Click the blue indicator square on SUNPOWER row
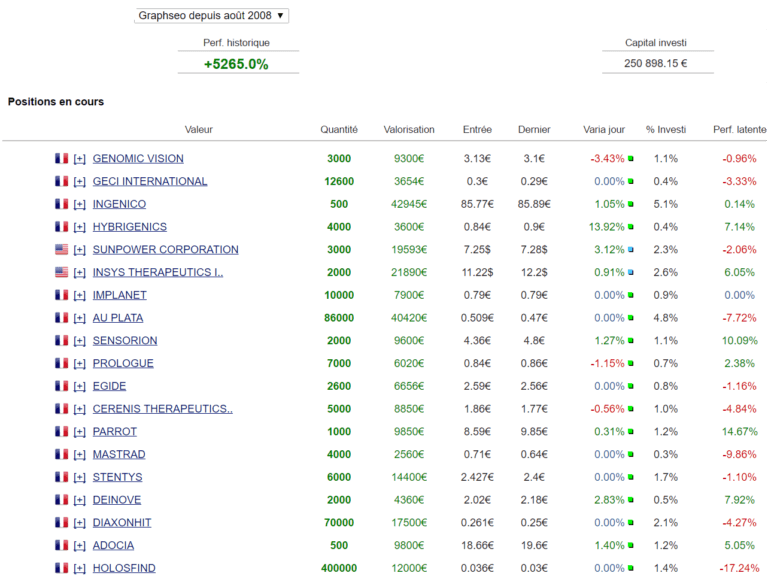 pyautogui.click(x=631, y=250)
